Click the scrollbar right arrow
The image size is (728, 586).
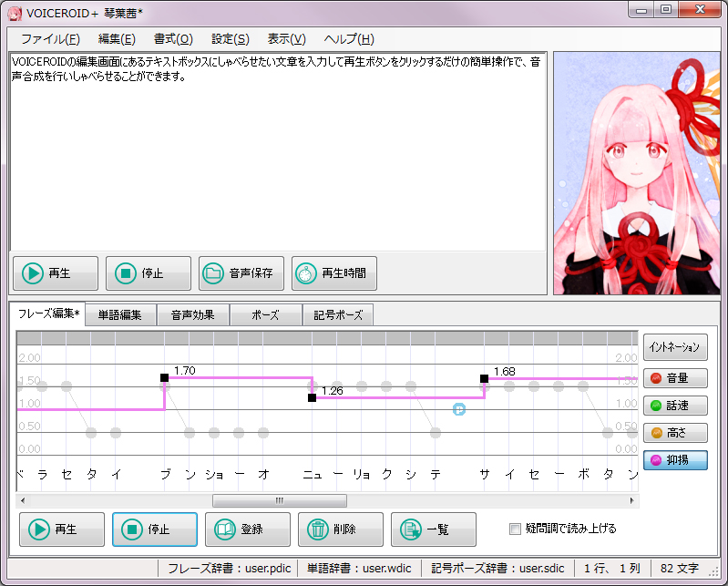[x=632, y=500]
